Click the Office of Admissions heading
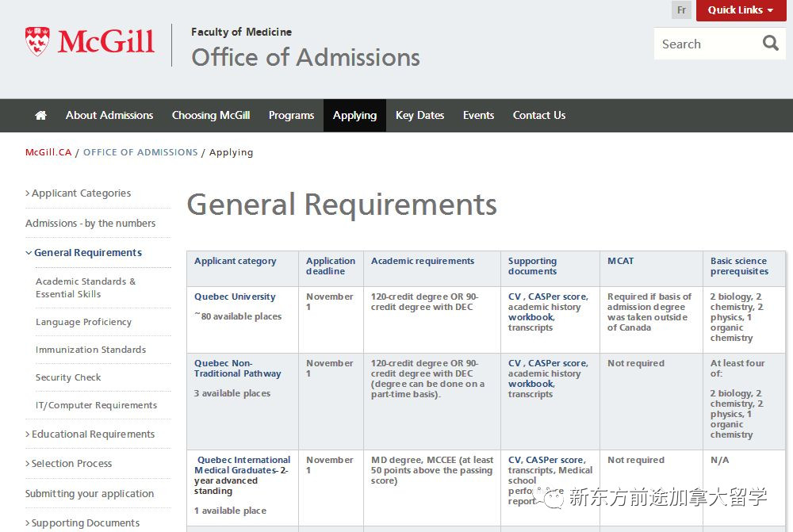The width and height of the screenshot is (793, 532). click(305, 57)
